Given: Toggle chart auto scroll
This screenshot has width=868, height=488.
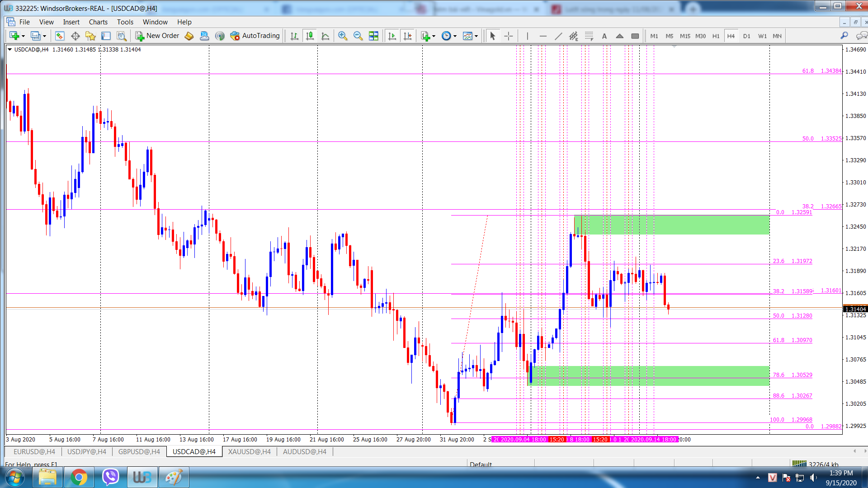Looking at the screenshot, I should pos(392,36).
